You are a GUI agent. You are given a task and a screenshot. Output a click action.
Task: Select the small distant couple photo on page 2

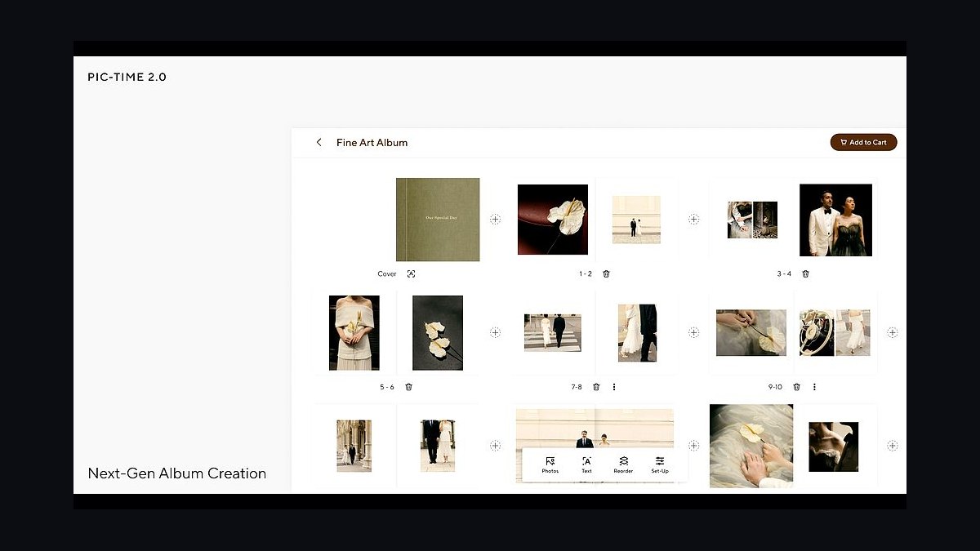636,219
